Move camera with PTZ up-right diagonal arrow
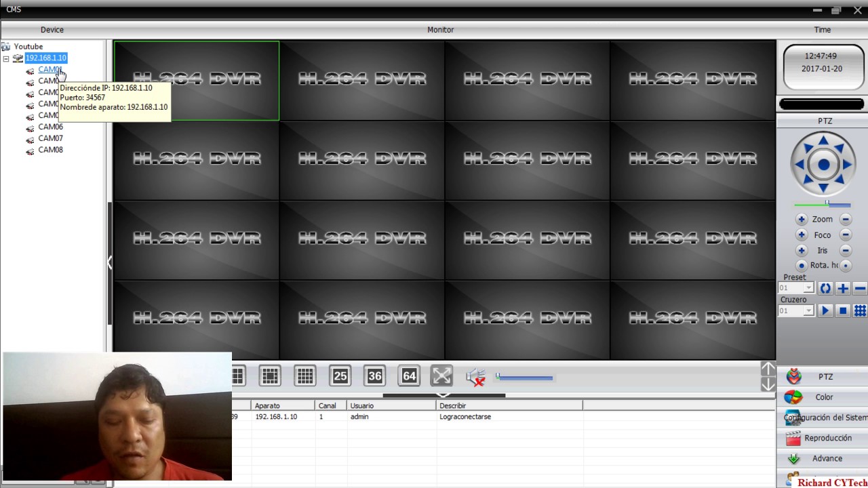This screenshot has width=868, height=488. coord(840,148)
